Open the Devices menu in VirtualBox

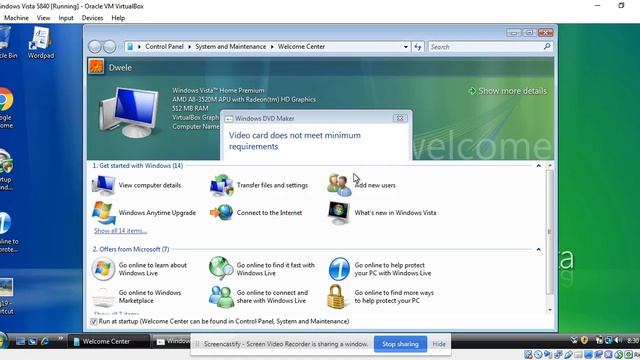tap(92, 18)
